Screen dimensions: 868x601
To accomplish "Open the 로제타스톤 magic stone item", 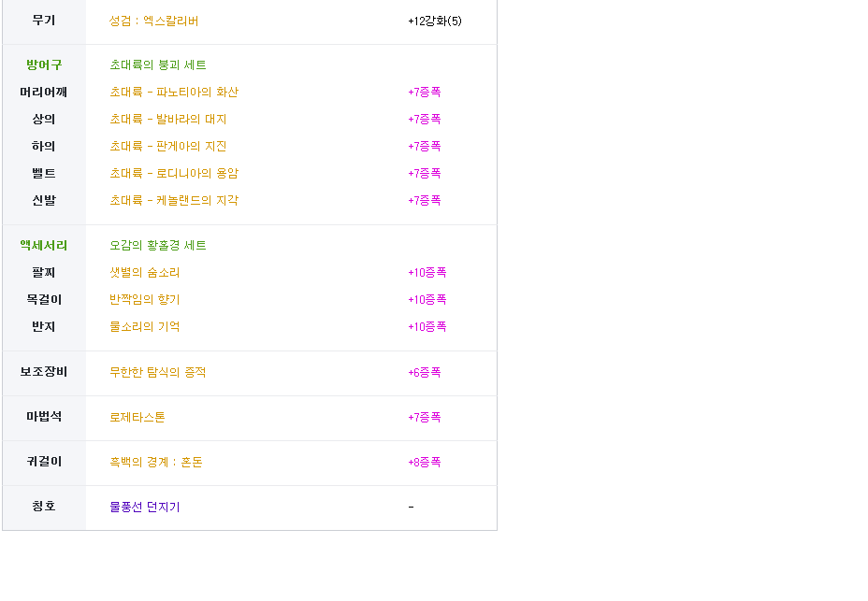I will 137,417.
